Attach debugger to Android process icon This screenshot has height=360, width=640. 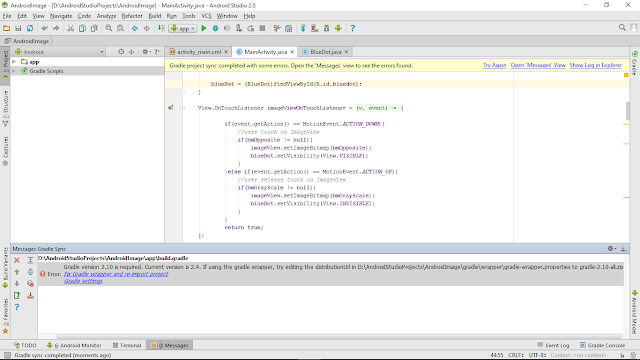point(239,28)
